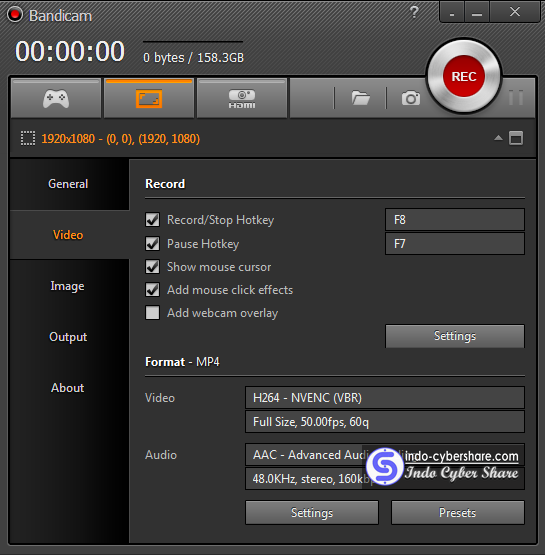
Task: Open format Presets button
Action: tap(458, 513)
